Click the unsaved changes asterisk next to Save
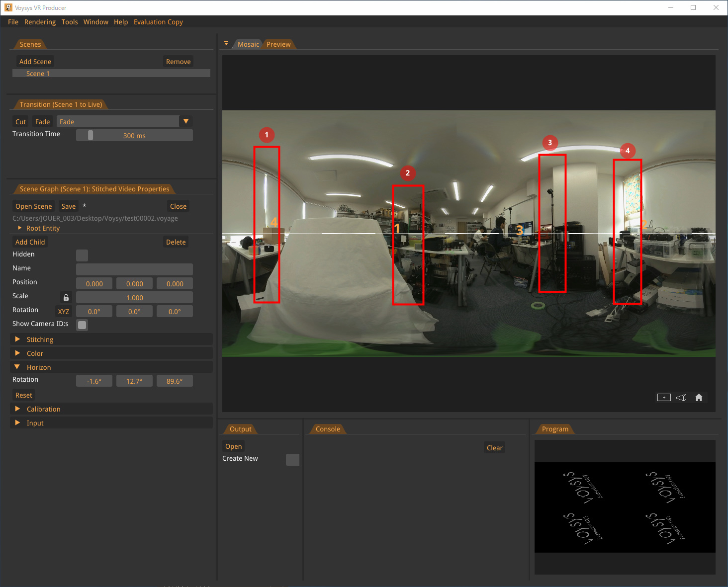 [84, 206]
